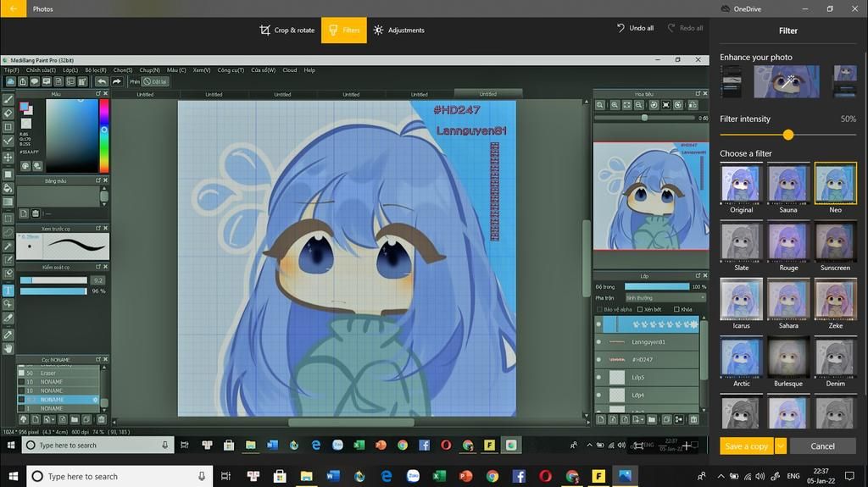
Task: Toggle the Eraser brush checkbox in brush list
Action: tap(21, 373)
